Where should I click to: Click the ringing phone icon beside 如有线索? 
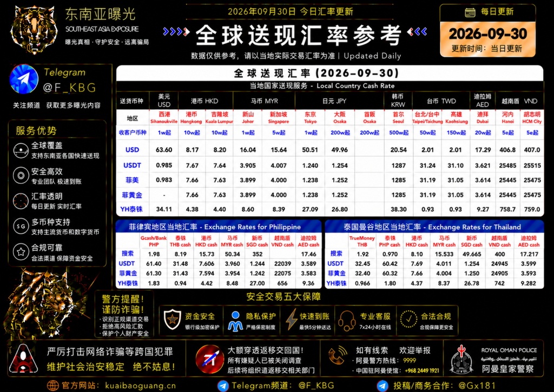tap(337, 355)
